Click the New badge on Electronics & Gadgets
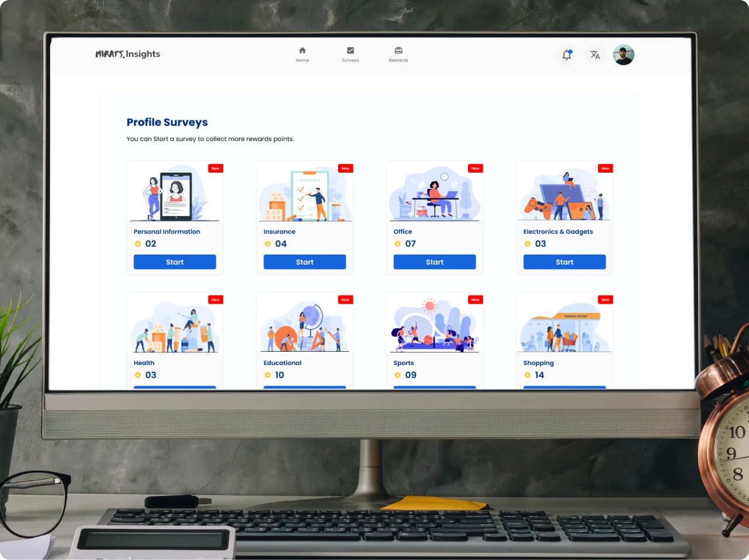This screenshot has width=749, height=560. pyautogui.click(x=605, y=169)
